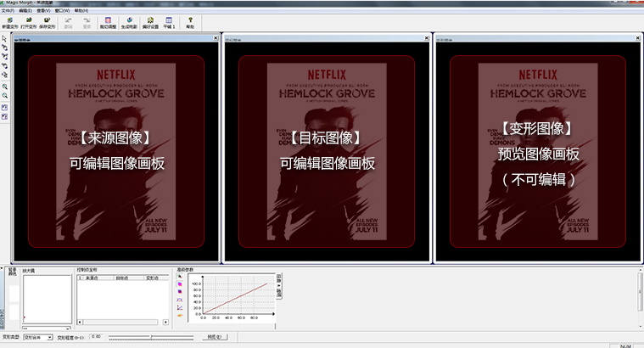Click the magenta square icon beside the curve graph
The height and width of the screenshot is (348, 644).
click(x=180, y=283)
